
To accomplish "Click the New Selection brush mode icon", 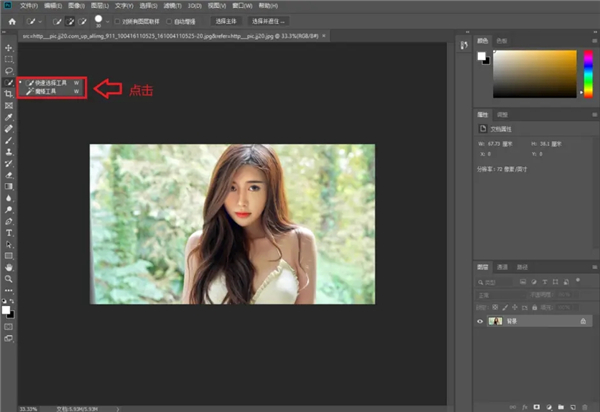I will pyautogui.click(x=57, y=21).
